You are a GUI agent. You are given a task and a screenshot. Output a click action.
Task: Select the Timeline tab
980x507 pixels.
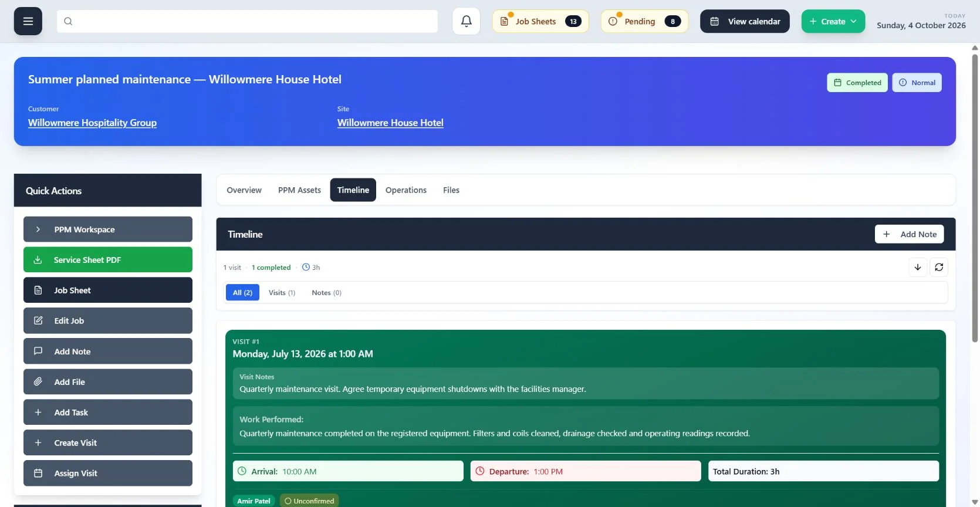353,190
